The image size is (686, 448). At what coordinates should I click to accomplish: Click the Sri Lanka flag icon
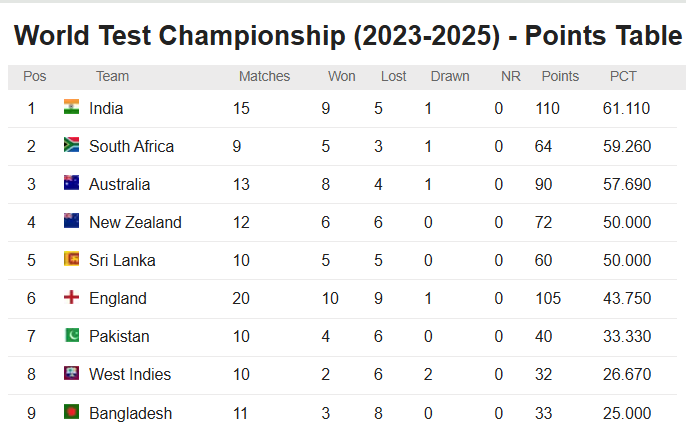click(71, 259)
